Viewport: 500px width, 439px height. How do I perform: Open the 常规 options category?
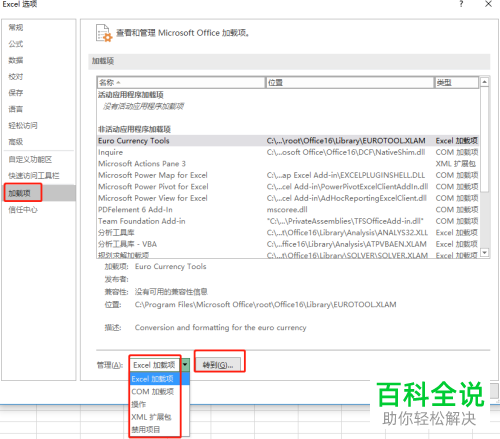click(16, 27)
